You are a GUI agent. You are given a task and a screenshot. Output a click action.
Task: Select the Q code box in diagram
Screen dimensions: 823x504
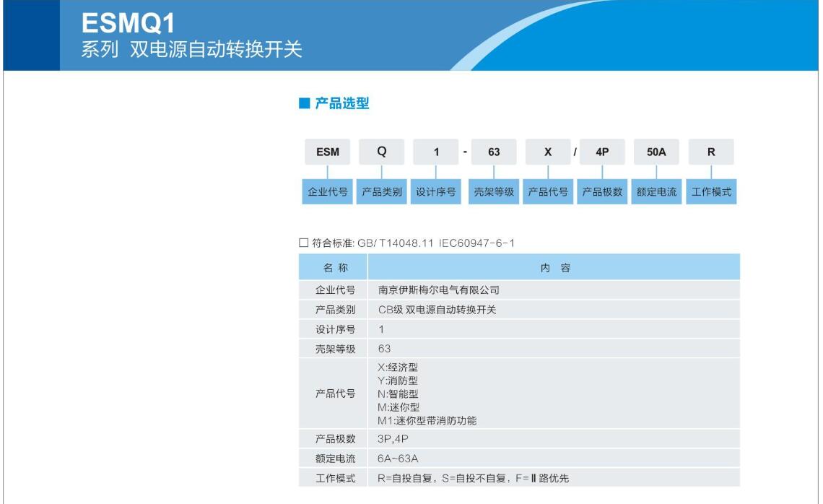coord(381,152)
